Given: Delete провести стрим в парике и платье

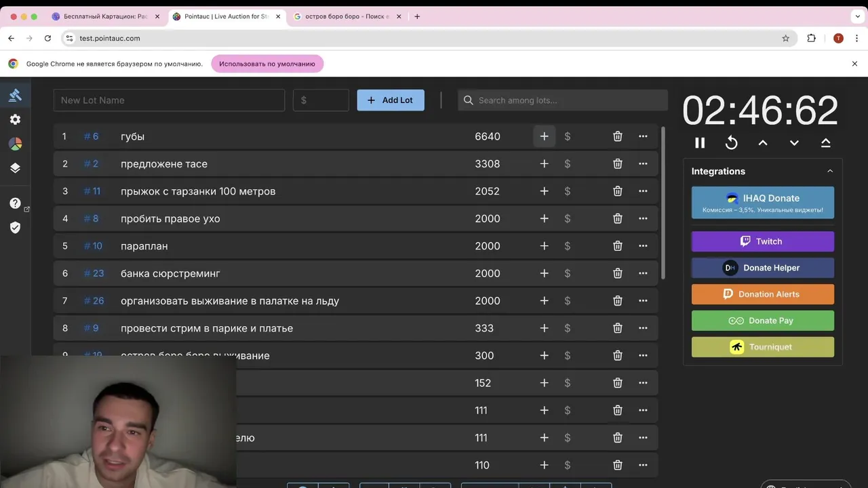Looking at the screenshot, I should (x=618, y=328).
